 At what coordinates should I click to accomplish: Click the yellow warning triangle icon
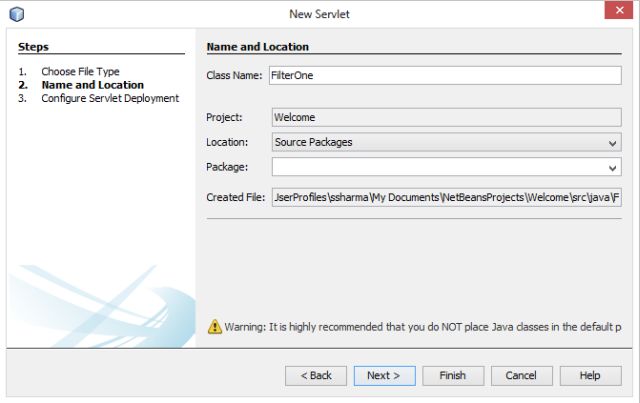(x=214, y=326)
